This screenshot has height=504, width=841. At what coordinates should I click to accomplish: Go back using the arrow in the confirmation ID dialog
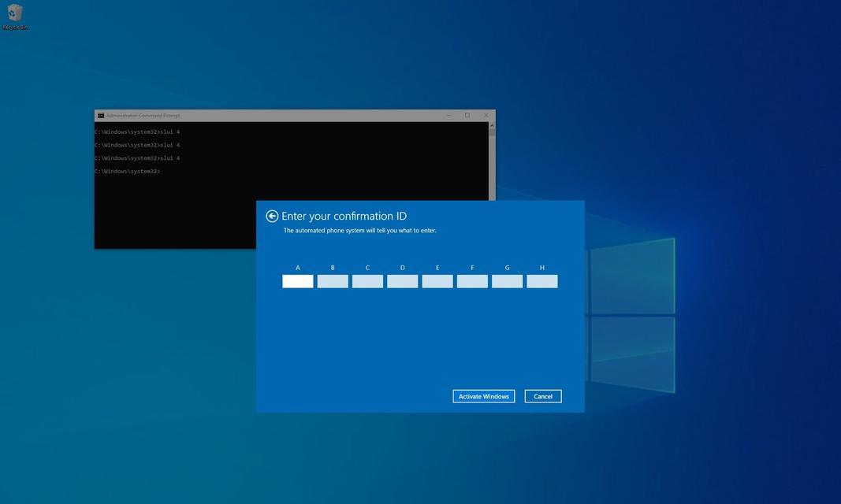272,216
